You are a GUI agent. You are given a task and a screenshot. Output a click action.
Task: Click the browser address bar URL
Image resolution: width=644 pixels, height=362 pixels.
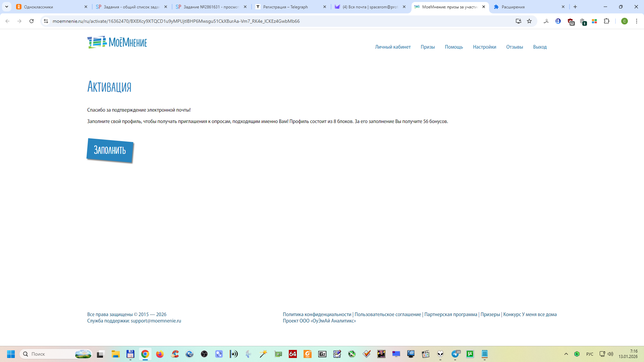(176, 21)
